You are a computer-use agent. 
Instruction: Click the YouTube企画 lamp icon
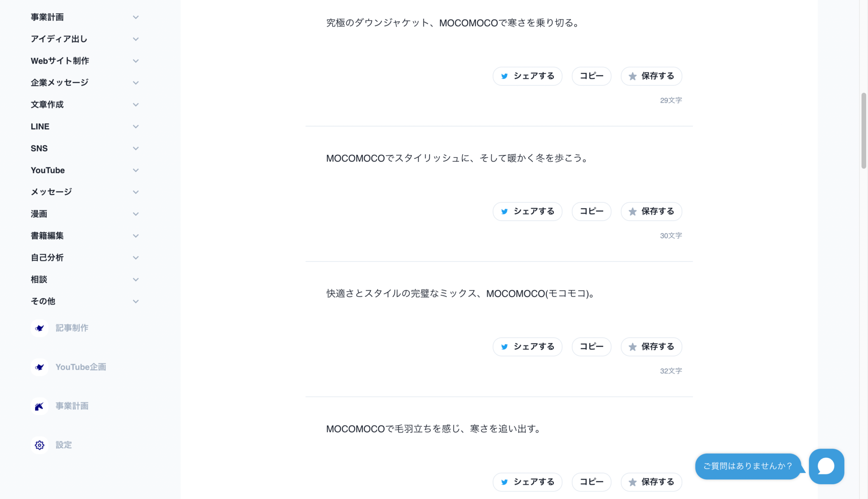(x=39, y=367)
